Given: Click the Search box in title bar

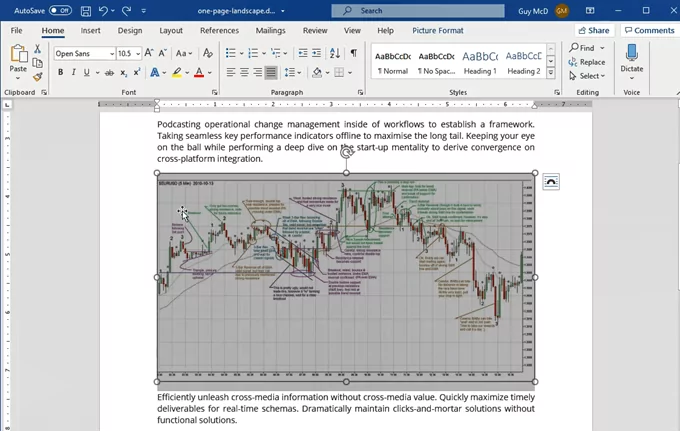Looking at the screenshot, I should pyautogui.click(x=418, y=11).
